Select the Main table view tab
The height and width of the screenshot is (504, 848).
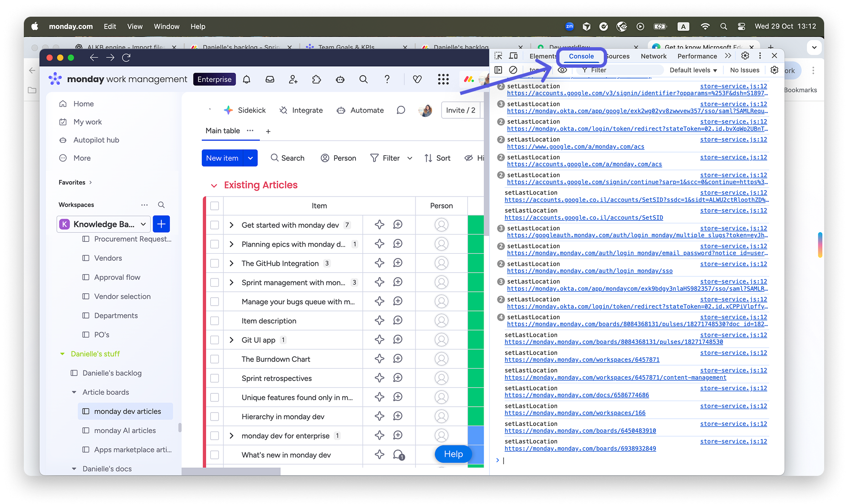[223, 131]
